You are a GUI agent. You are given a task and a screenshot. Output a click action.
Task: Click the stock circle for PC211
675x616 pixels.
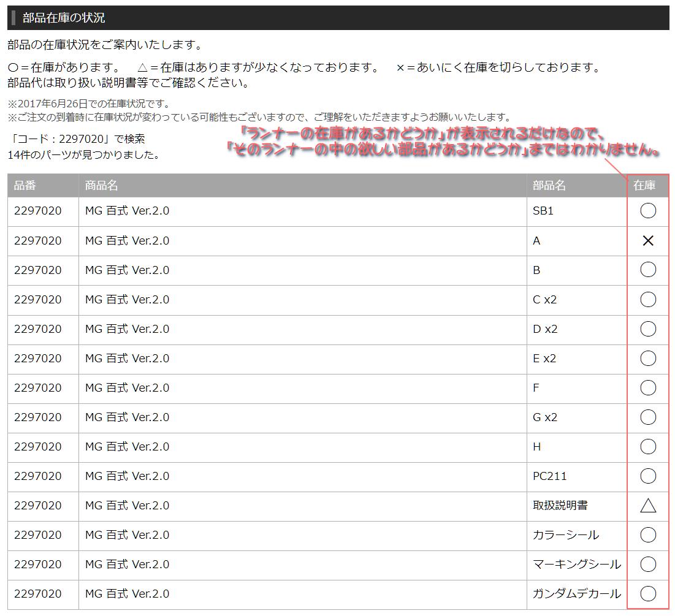tap(648, 476)
